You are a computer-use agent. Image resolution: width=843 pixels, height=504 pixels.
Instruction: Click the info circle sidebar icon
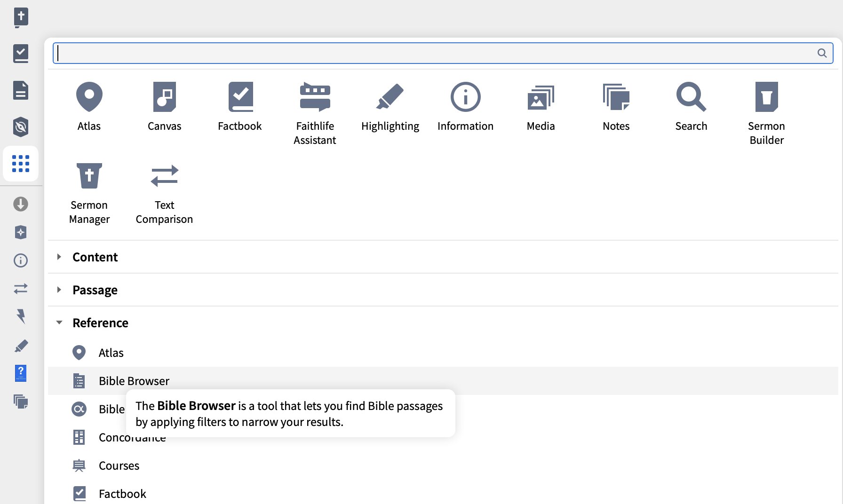pos(21,260)
